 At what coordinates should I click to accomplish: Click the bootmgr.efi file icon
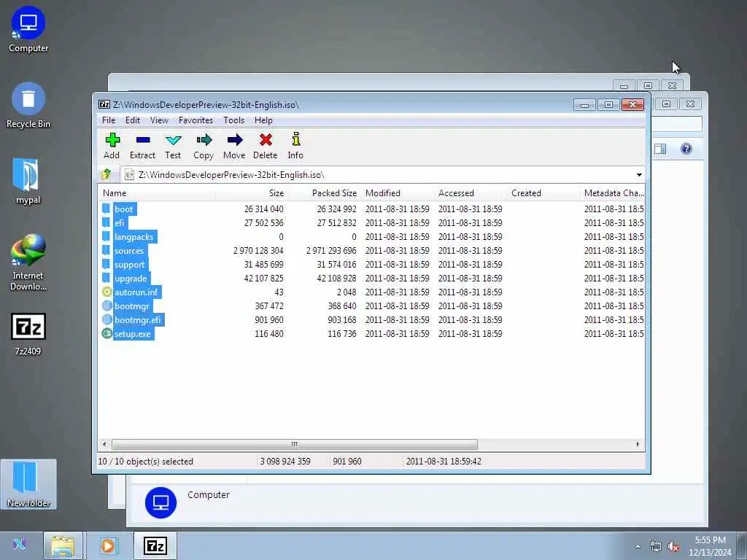tap(107, 319)
